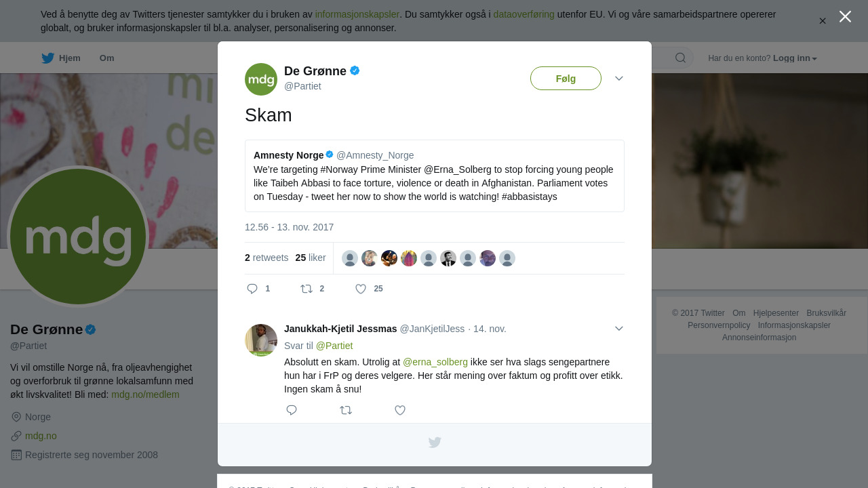This screenshot has width=868, height=488.
Task: Click the De Grønne avatar in tweet
Action: click(261, 79)
